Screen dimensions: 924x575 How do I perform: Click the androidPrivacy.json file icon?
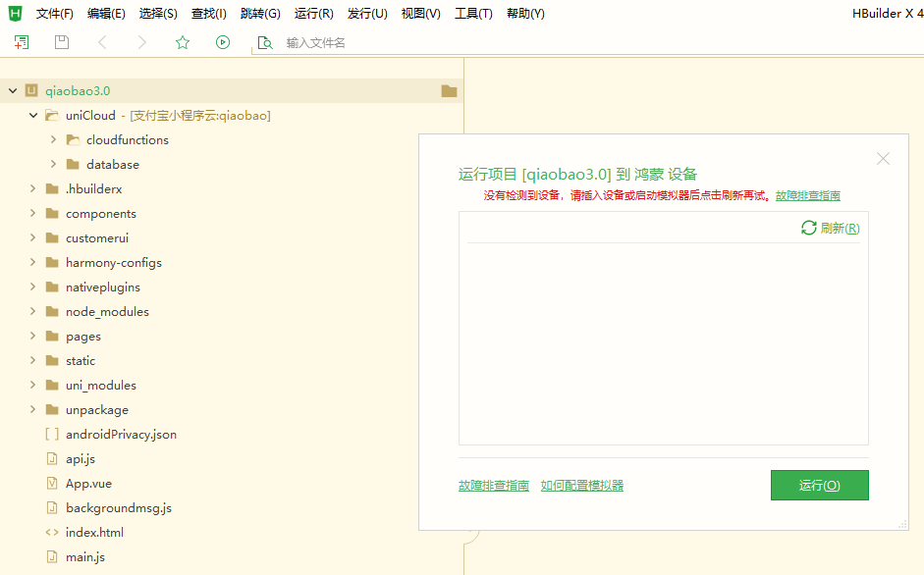click(x=52, y=435)
